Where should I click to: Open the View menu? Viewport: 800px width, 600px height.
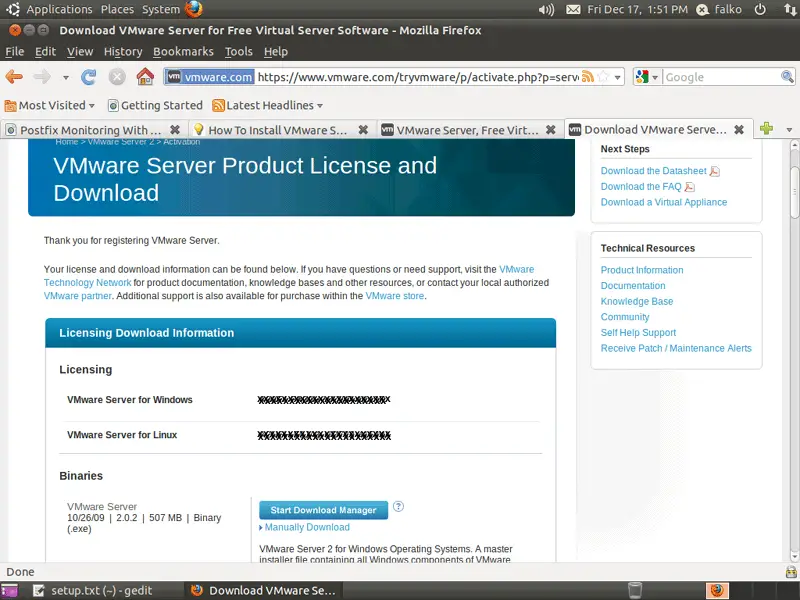80,52
